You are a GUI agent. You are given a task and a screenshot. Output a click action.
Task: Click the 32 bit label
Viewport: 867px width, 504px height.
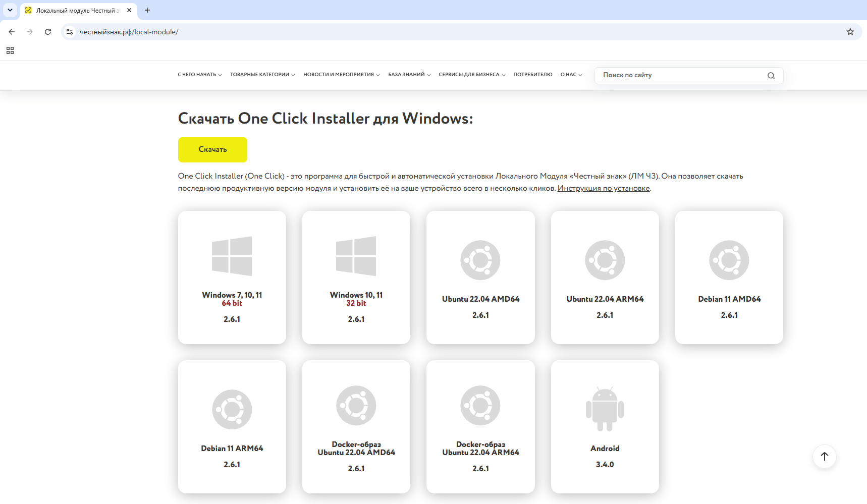(x=356, y=303)
